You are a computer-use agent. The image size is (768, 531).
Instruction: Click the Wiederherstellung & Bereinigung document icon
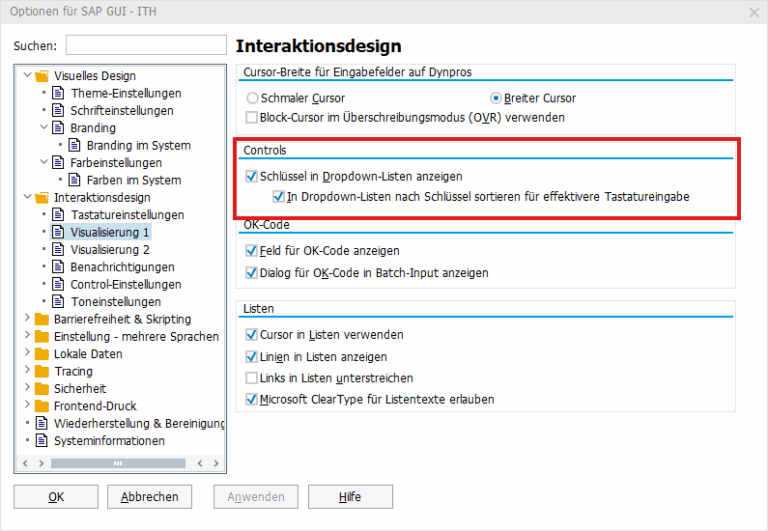[x=42, y=423]
